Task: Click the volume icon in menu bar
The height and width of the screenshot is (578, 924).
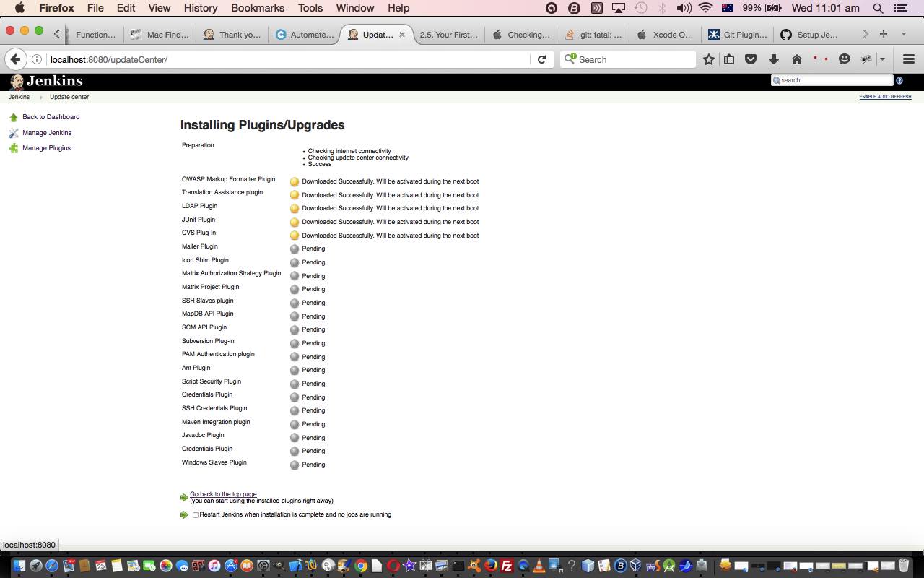Action: (684, 8)
